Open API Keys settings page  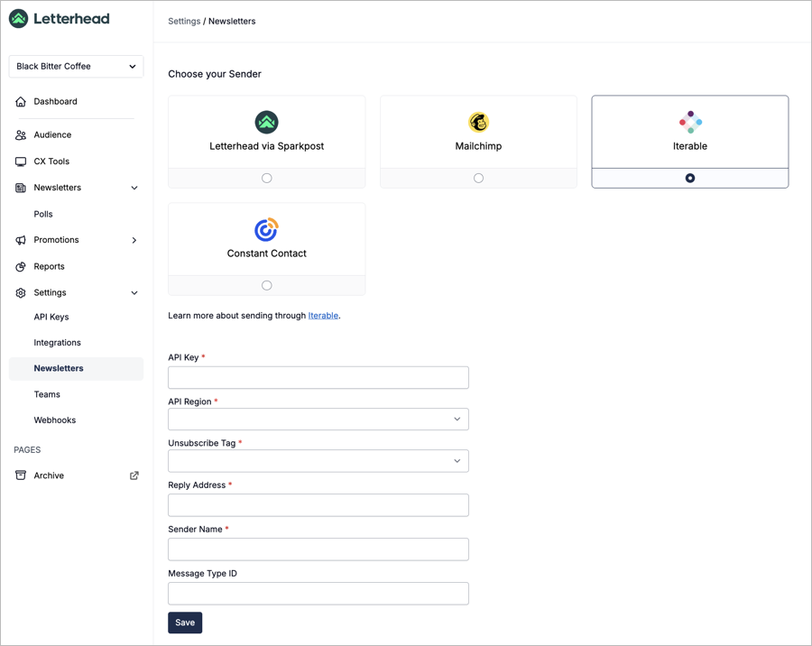51,317
